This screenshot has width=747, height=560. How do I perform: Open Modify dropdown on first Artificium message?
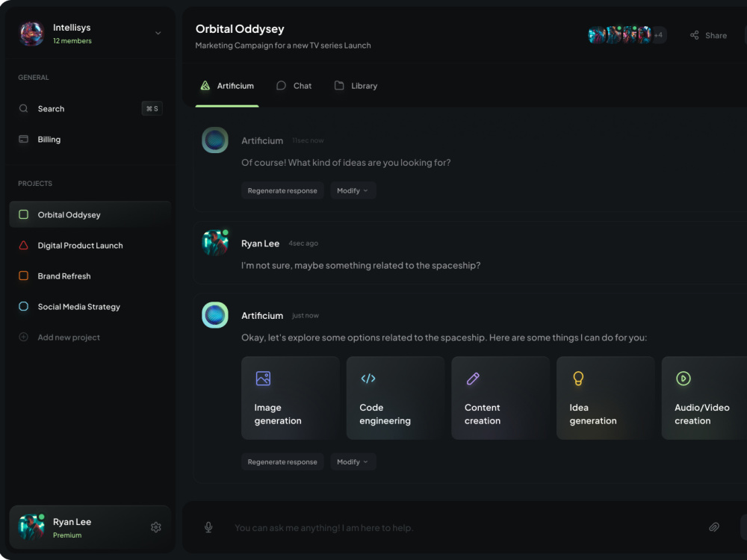coord(353,190)
